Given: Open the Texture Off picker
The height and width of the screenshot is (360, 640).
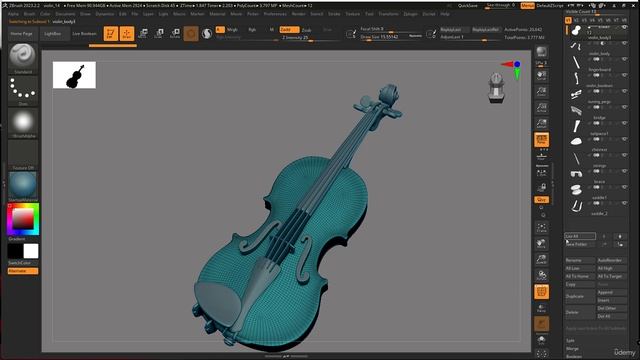Looking at the screenshot, I should coord(23,155).
